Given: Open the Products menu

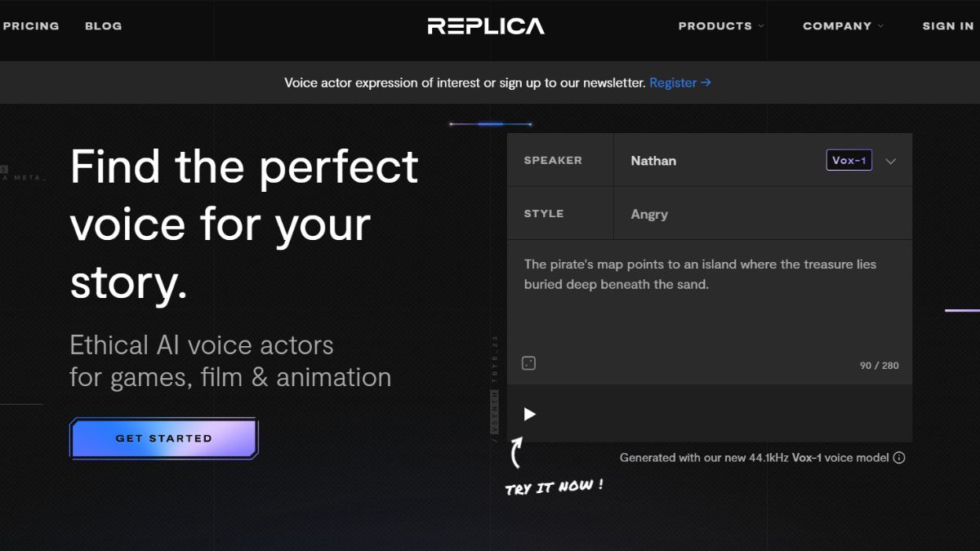Looking at the screenshot, I should tap(715, 26).
